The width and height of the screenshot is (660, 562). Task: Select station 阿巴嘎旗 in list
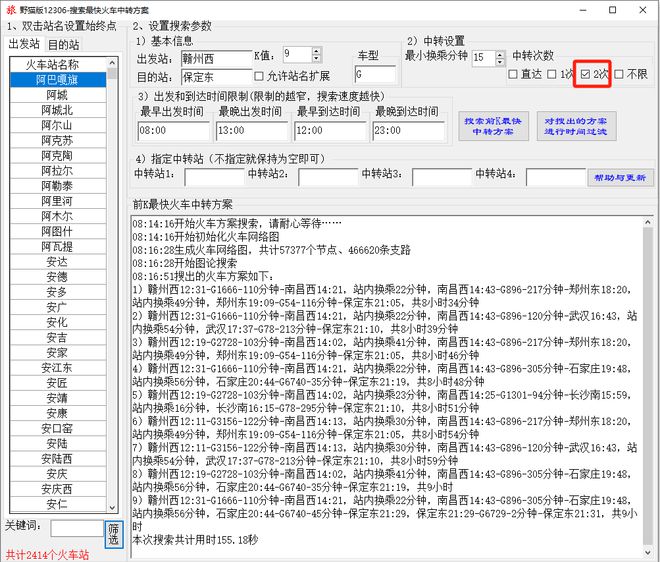57,80
